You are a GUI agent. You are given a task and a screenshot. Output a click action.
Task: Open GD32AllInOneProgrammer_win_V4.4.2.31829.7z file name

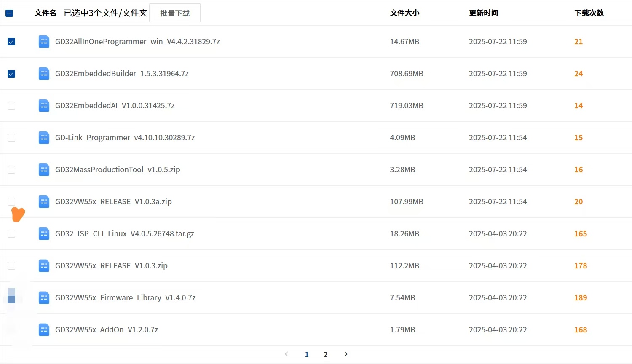138,42
